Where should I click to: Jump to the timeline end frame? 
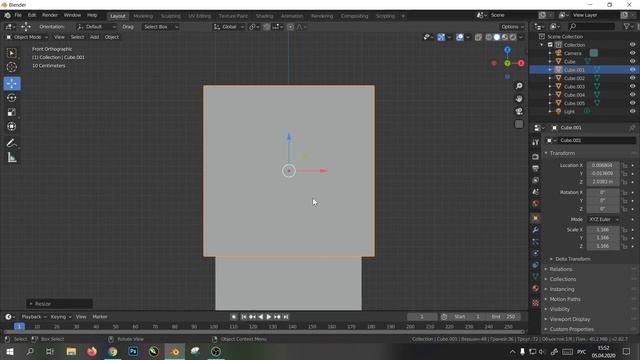pos(286,317)
